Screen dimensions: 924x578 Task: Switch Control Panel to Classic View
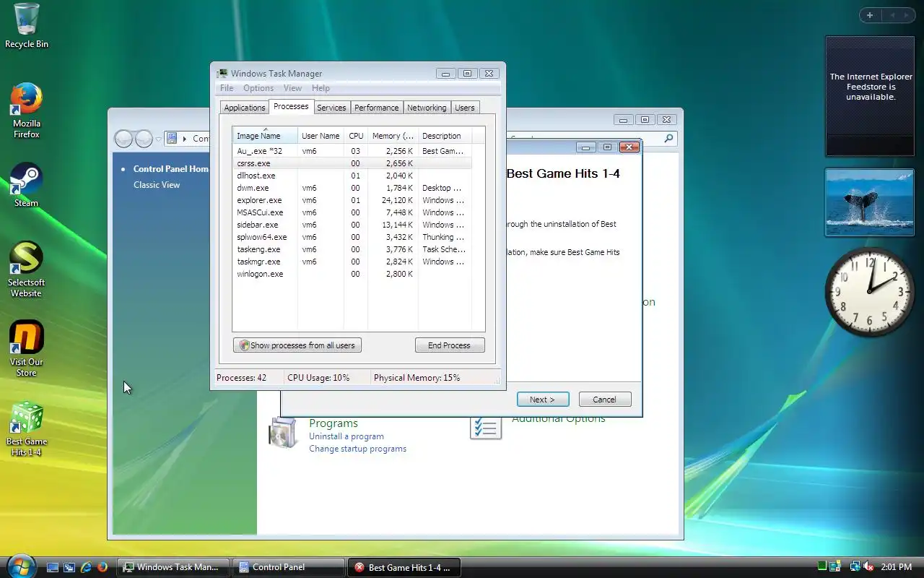point(157,185)
